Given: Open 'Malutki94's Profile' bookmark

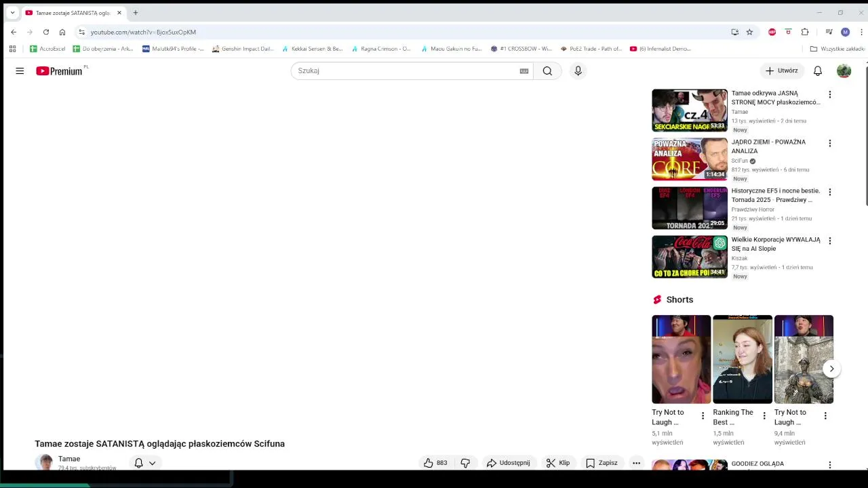Looking at the screenshot, I should coord(173,49).
